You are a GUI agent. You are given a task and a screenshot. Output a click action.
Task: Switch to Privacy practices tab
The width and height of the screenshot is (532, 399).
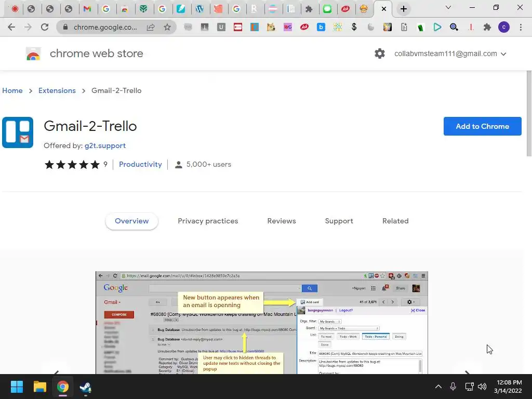[208, 221]
